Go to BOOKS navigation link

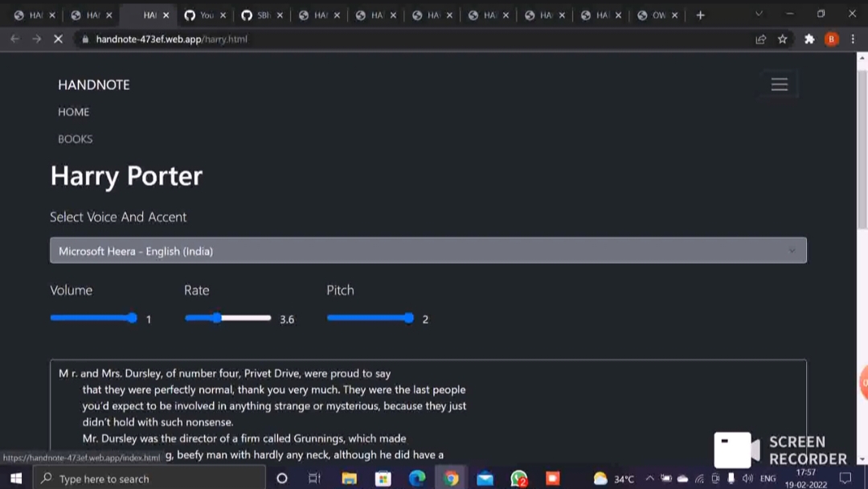(76, 139)
